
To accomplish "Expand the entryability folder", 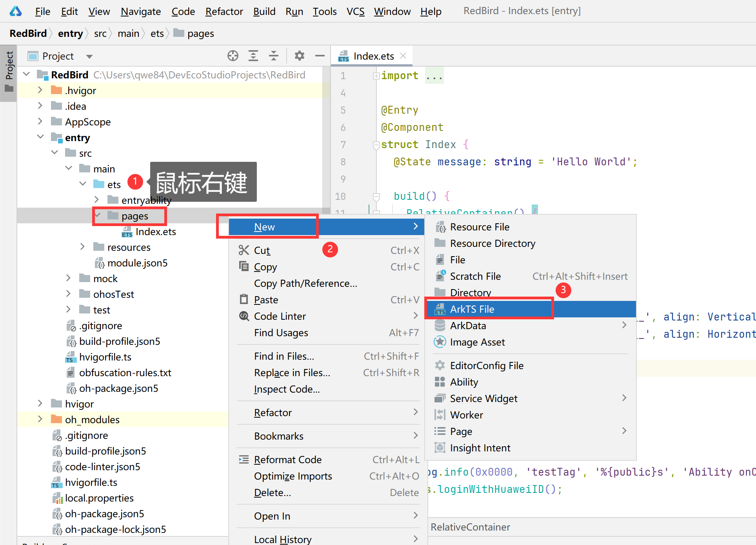I will tap(96, 200).
